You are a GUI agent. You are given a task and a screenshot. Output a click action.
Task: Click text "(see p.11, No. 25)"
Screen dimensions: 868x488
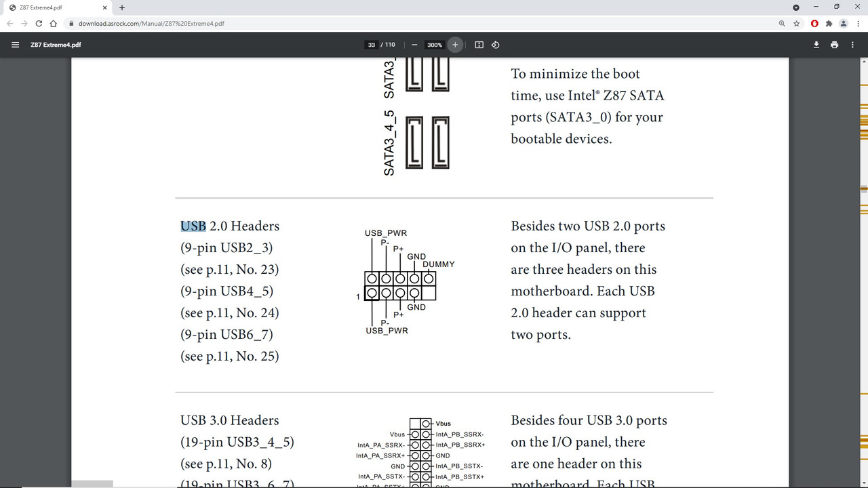(x=230, y=357)
